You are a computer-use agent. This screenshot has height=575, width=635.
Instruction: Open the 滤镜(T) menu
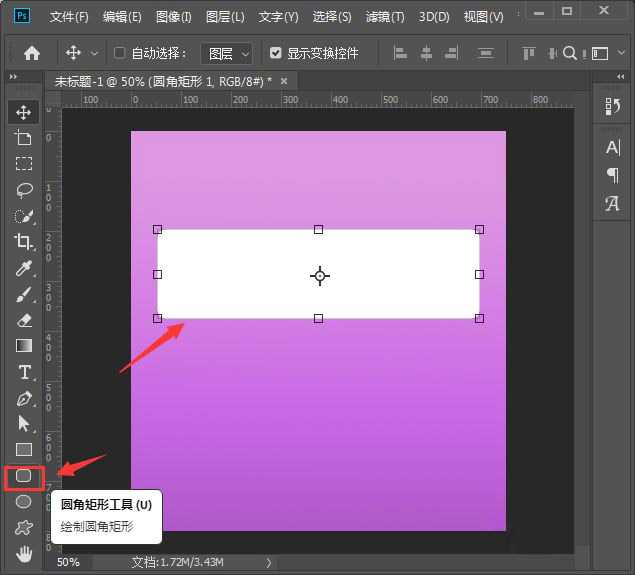click(385, 17)
